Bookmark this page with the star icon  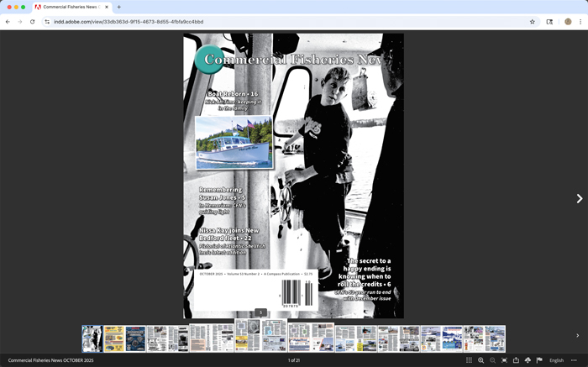(x=532, y=22)
